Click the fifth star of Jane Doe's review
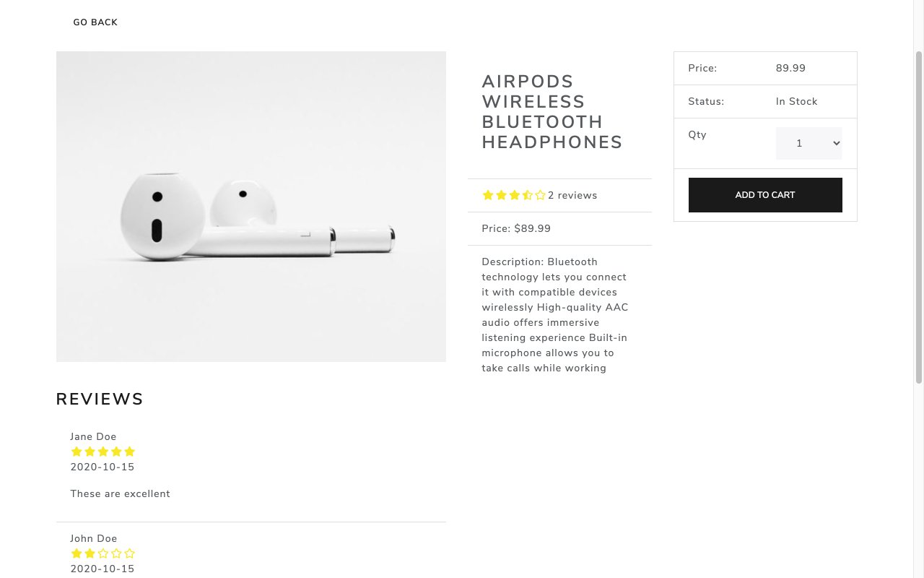 point(130,452)
